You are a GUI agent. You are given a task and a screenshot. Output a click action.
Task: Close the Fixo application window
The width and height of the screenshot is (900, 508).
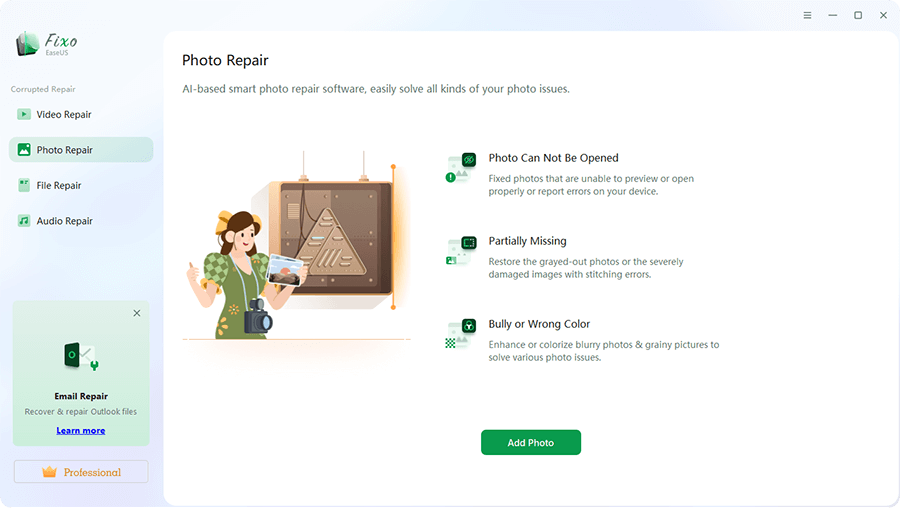click(883, 15)
